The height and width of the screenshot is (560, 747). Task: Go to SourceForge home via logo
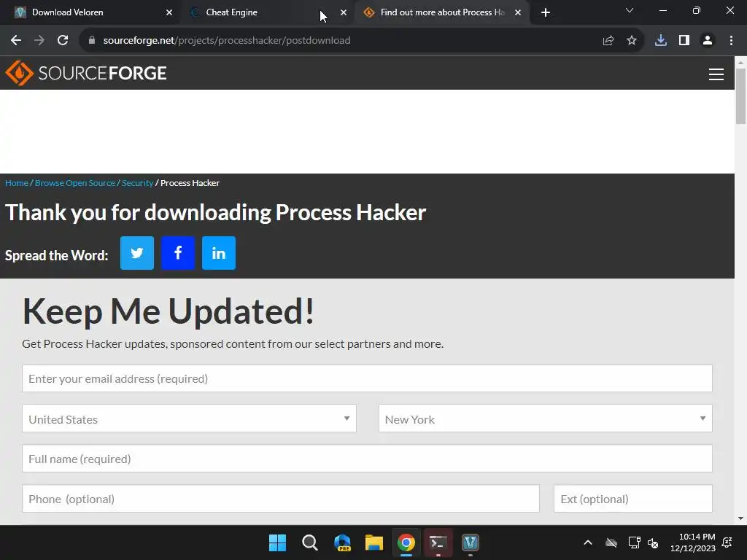tap(86, 73)
